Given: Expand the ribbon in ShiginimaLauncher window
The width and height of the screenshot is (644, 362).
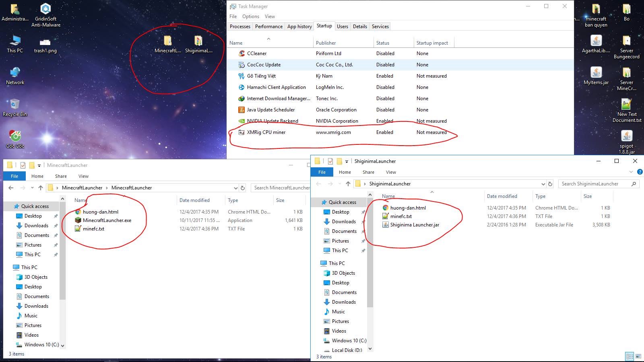Looking at the screenshot, I should tap(631, 172).
